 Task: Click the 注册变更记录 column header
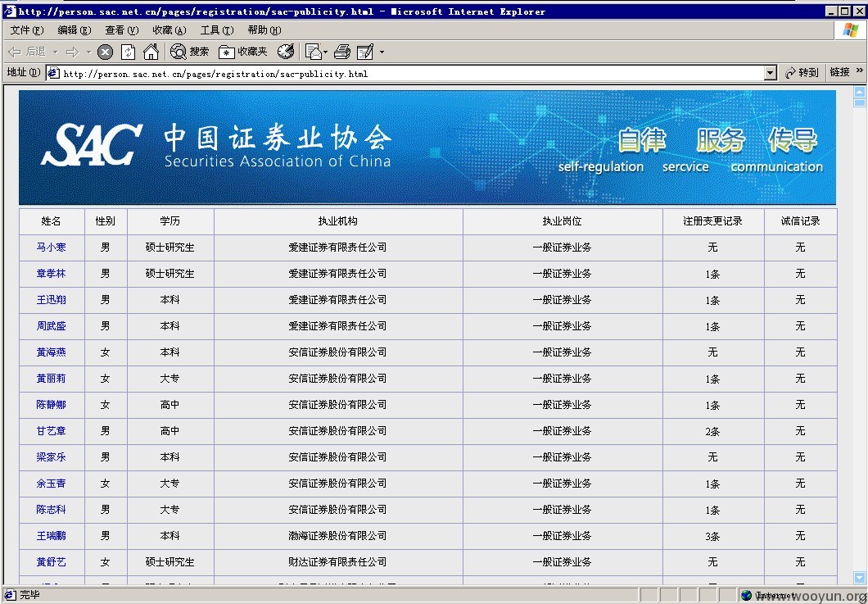tap(712, 221)
